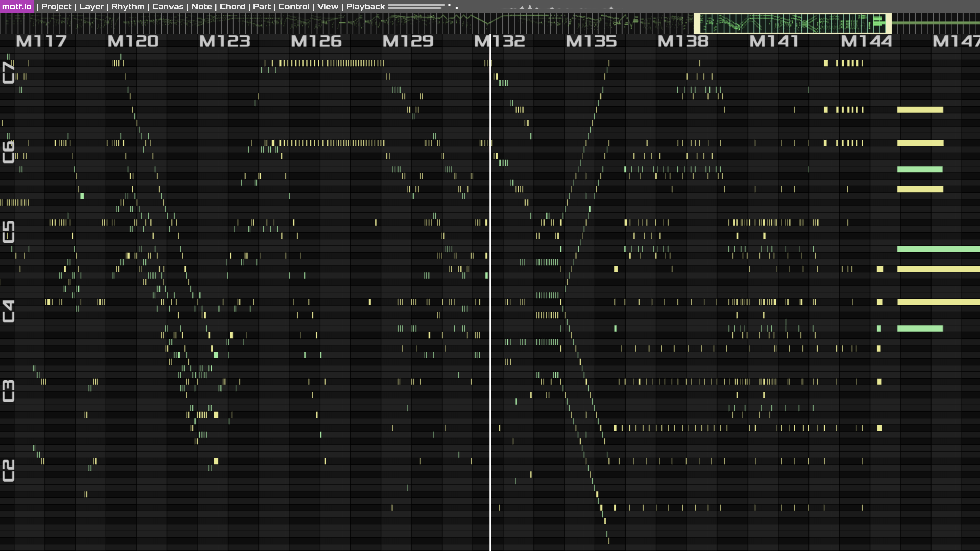This screenshot has height=551, width=980.
Task: Jump to measure M117 in the ruler
Action: [x=41, y=41]
